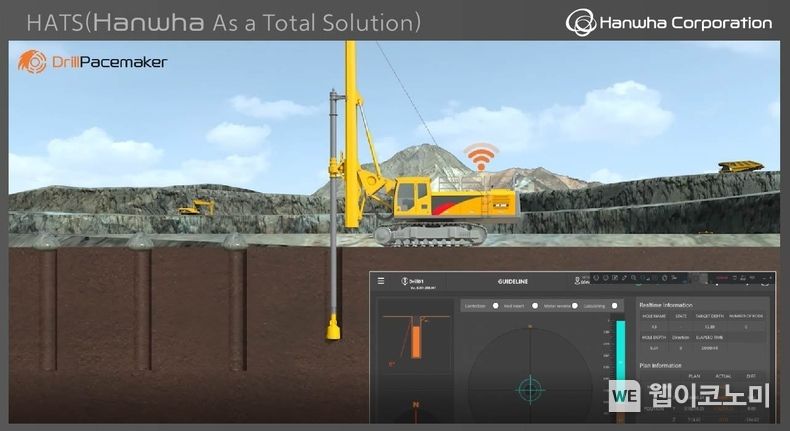This screenshot has width=790, height=431.
Task: Open the hamburger menu in the guideline panel
Action: [381, 281]
